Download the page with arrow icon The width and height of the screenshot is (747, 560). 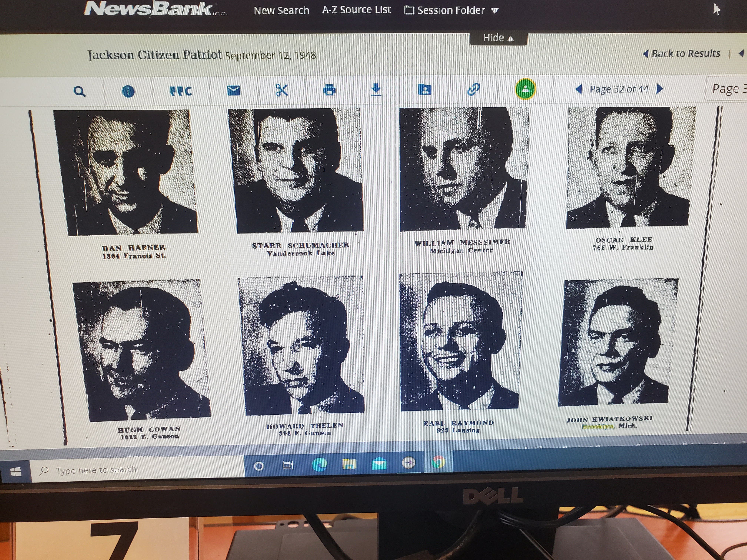click(x=376, y=90)
